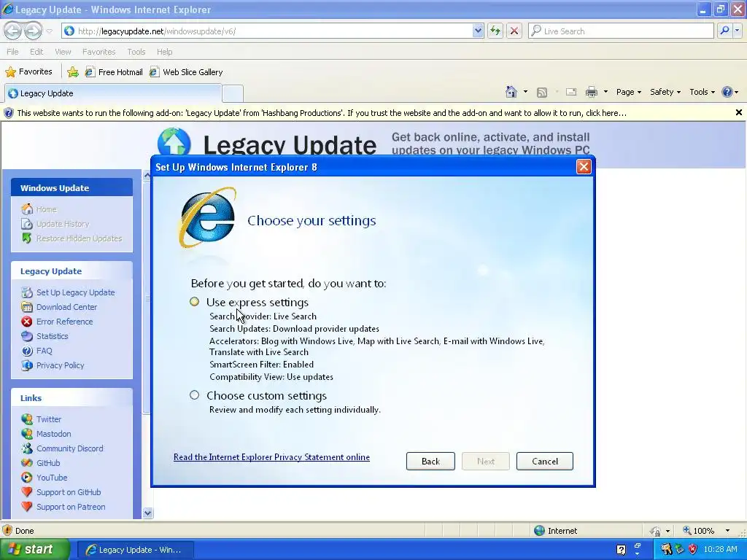Click the Restore Hidden Updates sidebar icon
The image size is (747, 560).
27,238
